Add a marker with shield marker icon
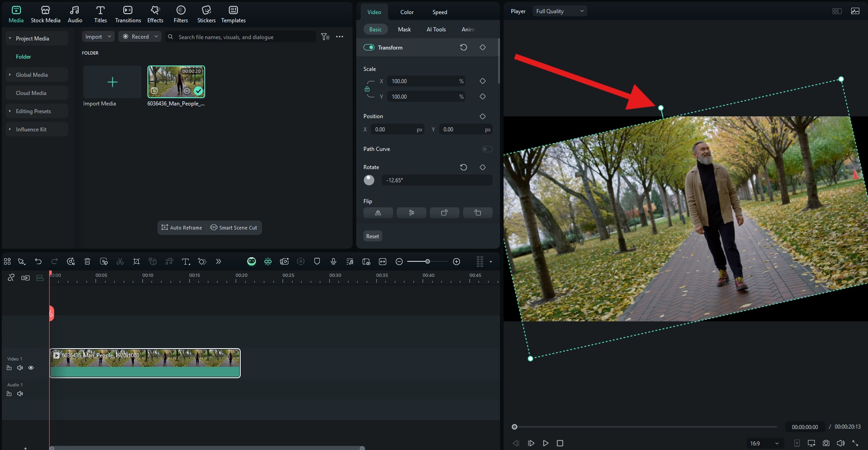 coord(317,261)
